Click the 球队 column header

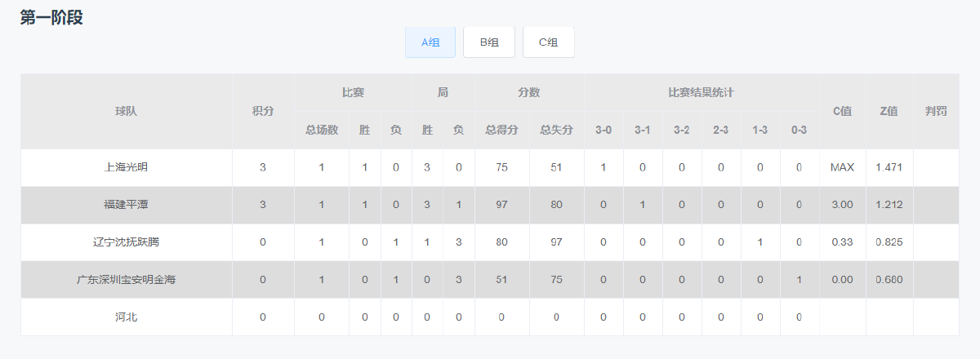[127, 112]
